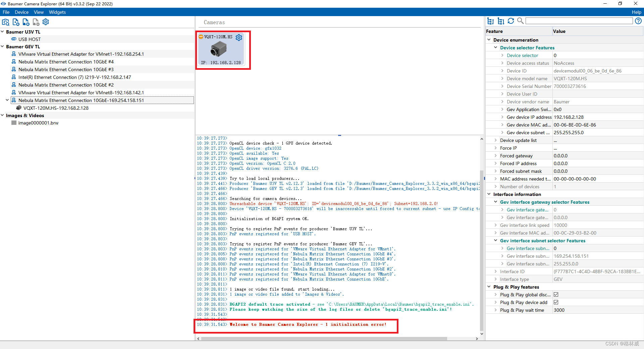Open the File menu
644x349 pixels.
coord(6,12)
